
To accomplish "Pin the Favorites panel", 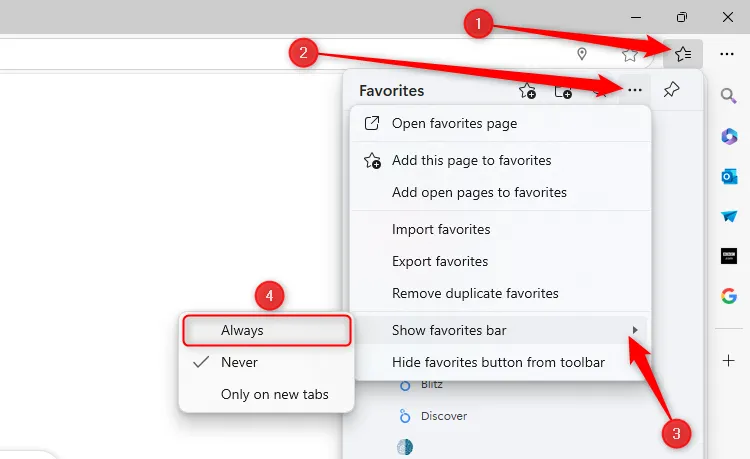I will tap(672, 91).
